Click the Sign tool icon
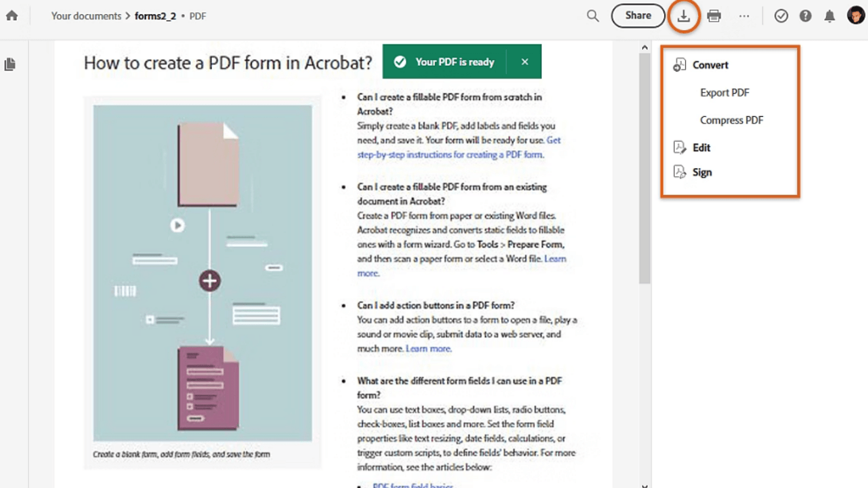The width and height of the screenshot is (868, 488). (679, 172)
